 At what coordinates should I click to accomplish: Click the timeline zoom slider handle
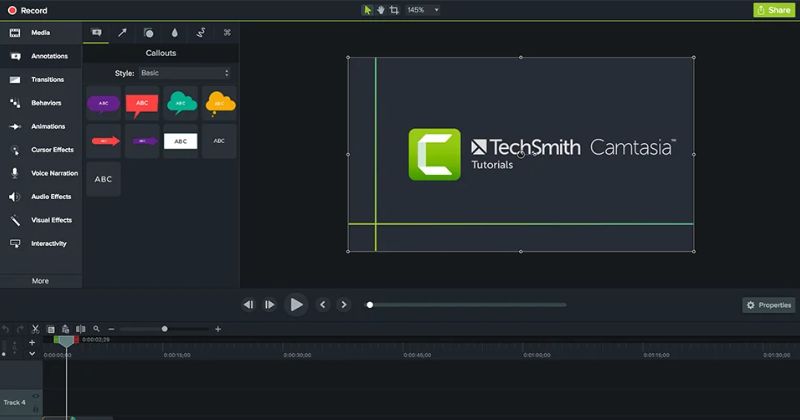point(164,329)
